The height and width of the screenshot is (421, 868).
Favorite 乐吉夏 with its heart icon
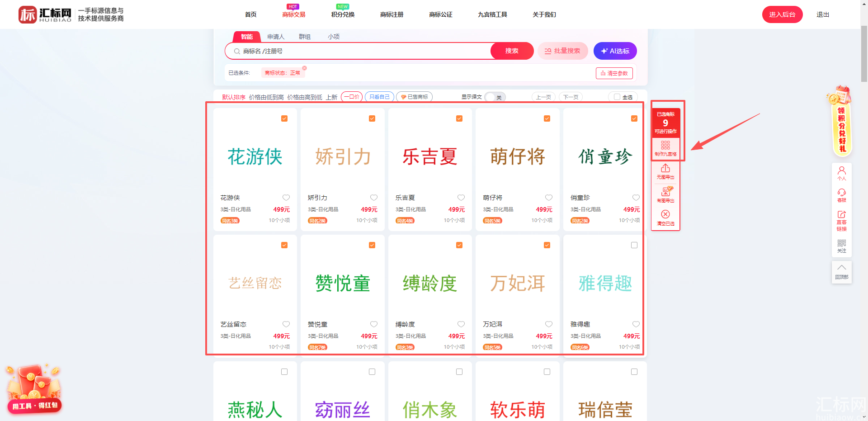(x=461, y=198)
